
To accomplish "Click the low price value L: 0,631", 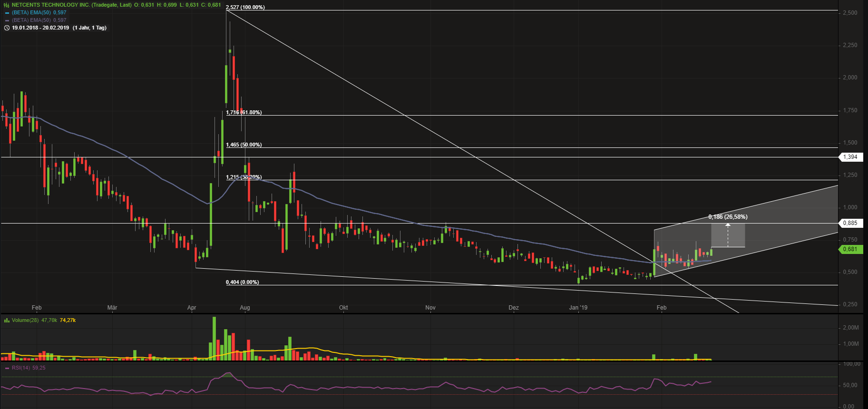I will coord(189,5).
